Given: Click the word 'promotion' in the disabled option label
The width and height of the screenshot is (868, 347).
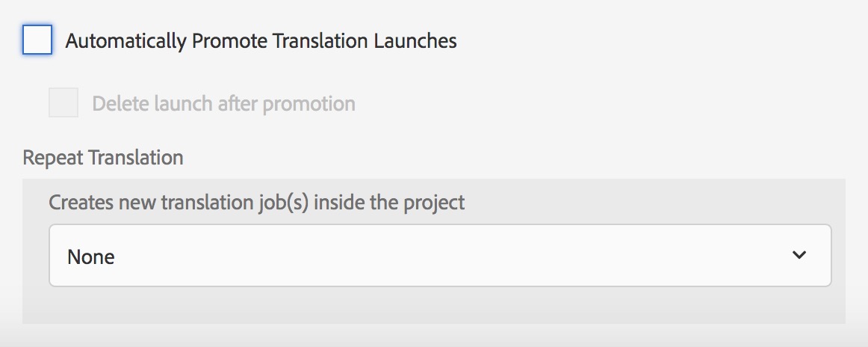Looking at the screenshot, I should tap(312, 103).
